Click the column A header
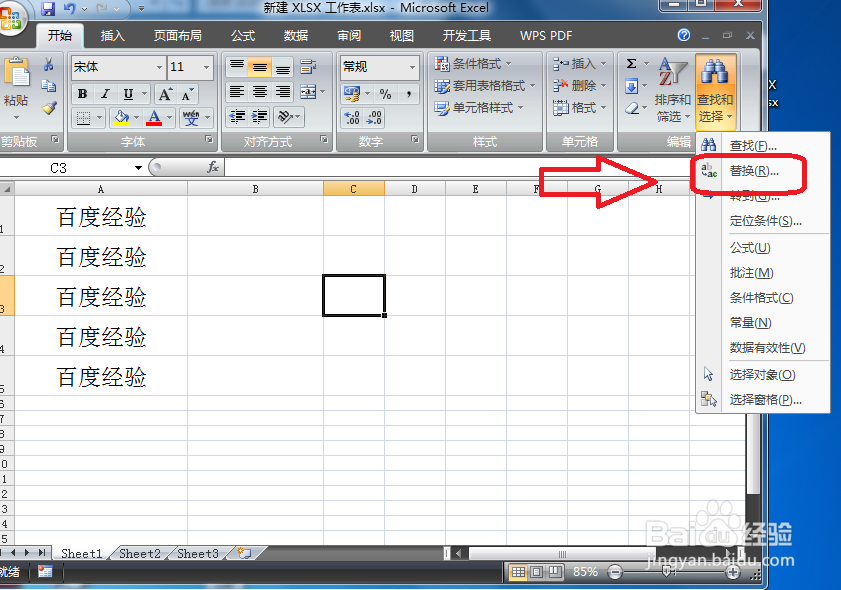 pyautogui.click(x=101, y=189)
